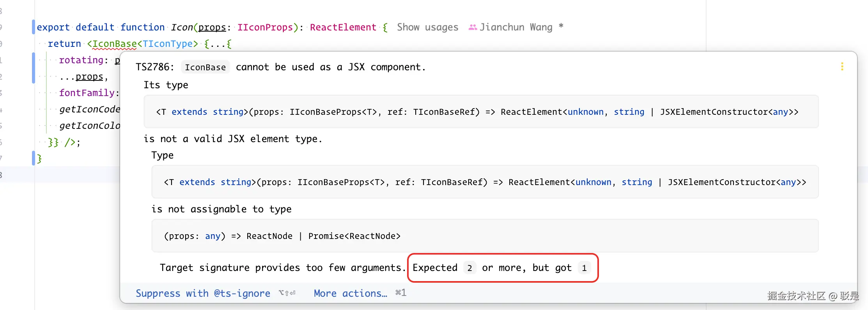Click Jianchun Wang author annotation
The height and width of the screenshot is (310, 868).
click(x=515, y=27)
